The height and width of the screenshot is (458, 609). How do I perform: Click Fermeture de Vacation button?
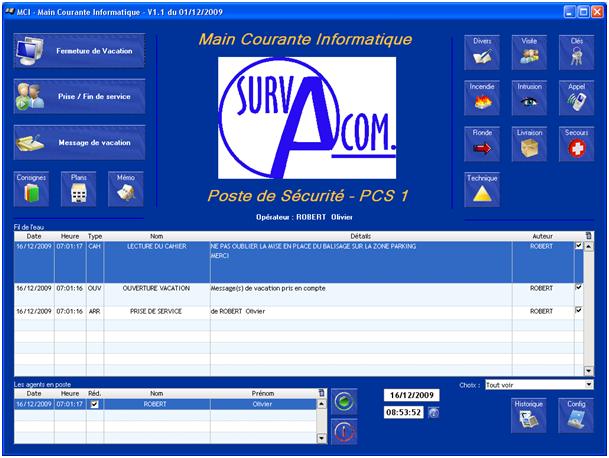pos(79,51)
